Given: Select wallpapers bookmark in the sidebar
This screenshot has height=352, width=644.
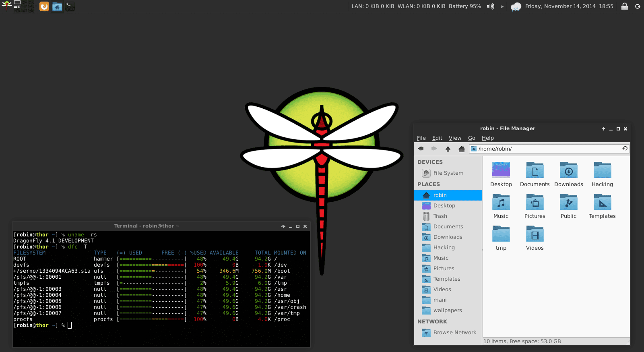Looking at the screenshot, I should [448, 311].
